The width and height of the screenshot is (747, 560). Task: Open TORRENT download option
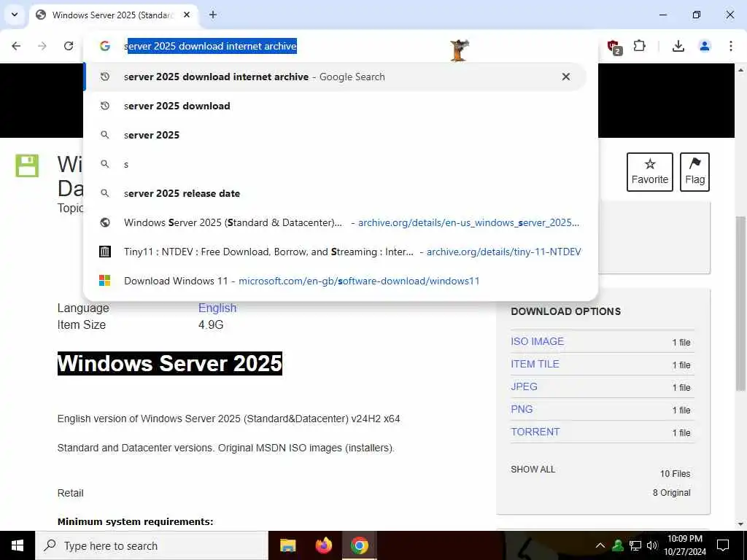point(535,432)
